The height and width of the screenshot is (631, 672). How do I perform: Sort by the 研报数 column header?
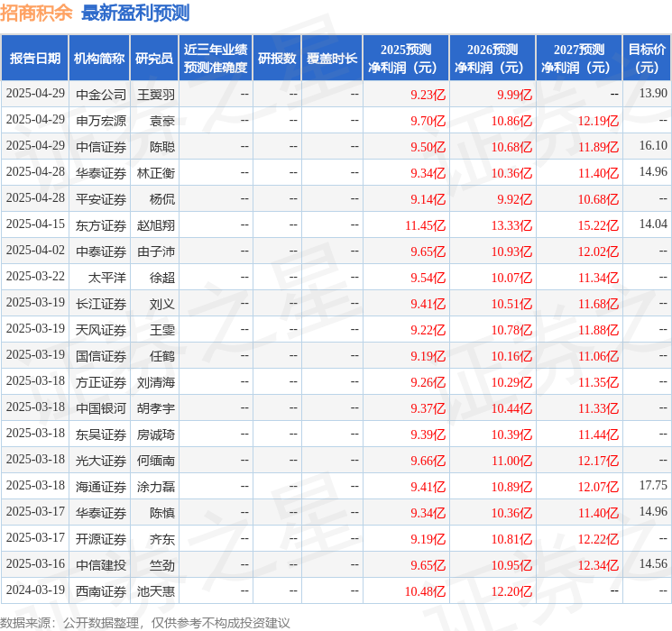click(x=277, y=59)
